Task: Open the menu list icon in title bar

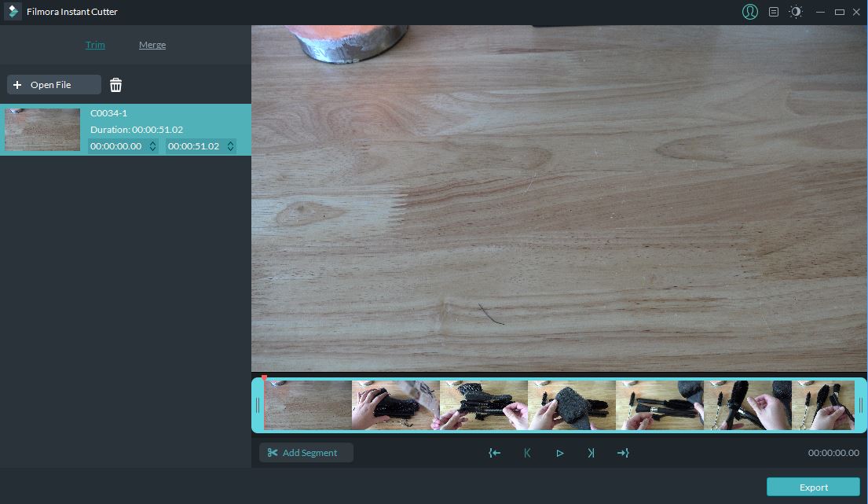Action: click(773, 12)
